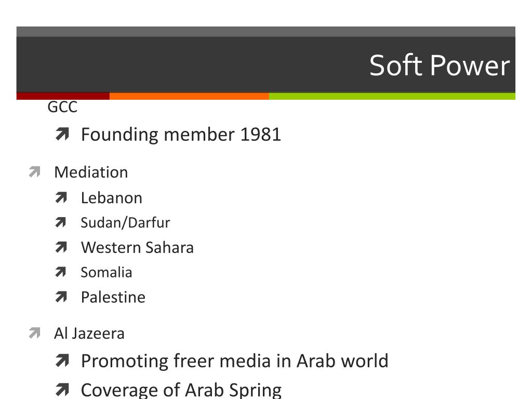This screenshot has width=532, height=399.
Task: Click the GCC heading text
Action: [x=62, y=107]
